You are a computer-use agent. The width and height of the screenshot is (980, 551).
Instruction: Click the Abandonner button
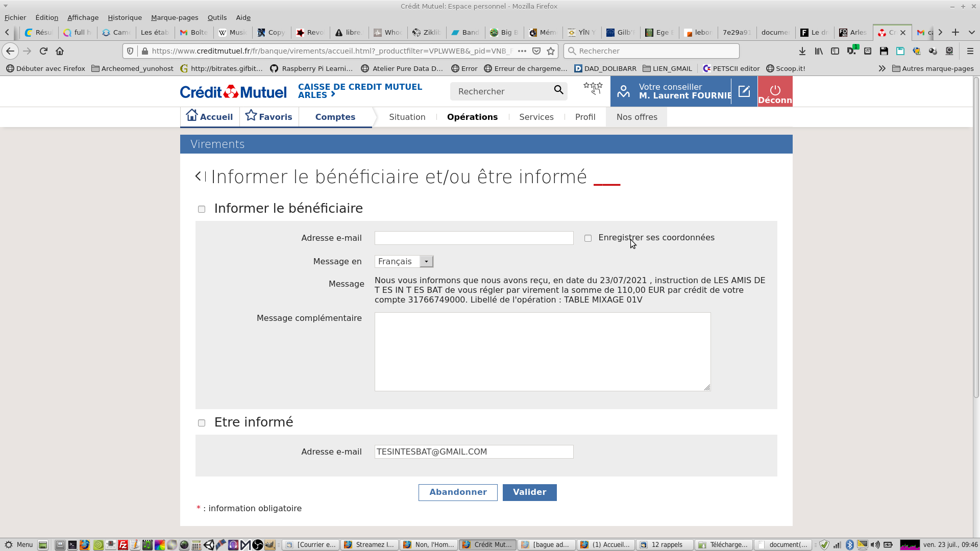coord(458,492)
